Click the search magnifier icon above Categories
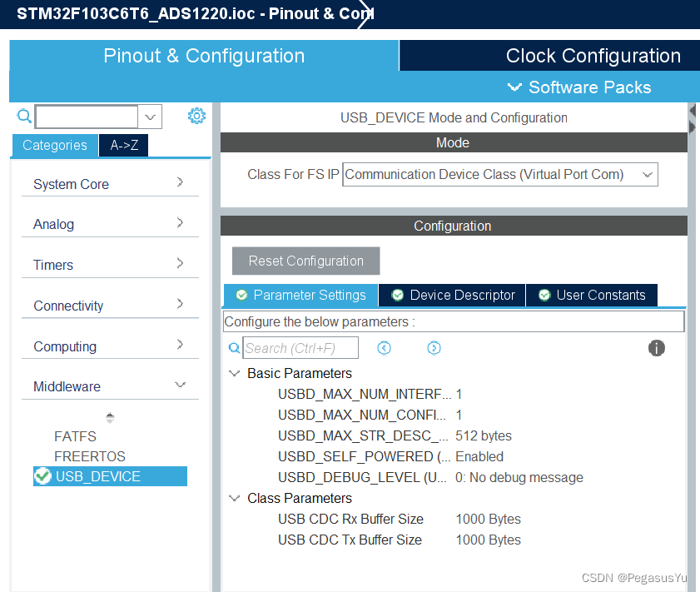The image size is (700, 592). click(x=24, y=117)
